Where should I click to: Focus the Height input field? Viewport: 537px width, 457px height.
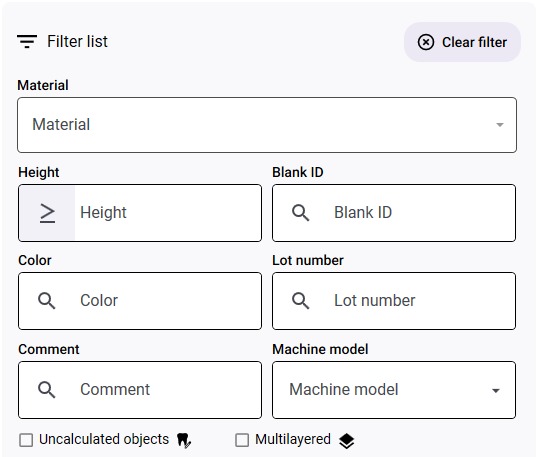pos(168,213)
